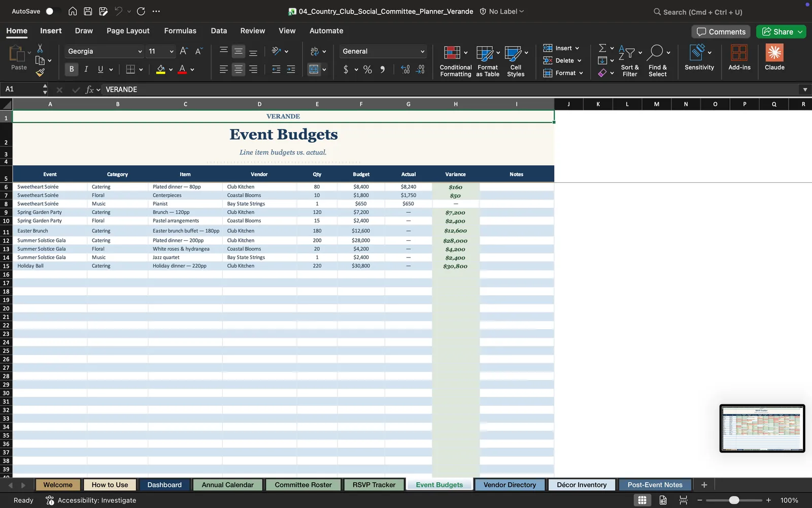Open the Vendor Directory sheet tab
This screenshot has height=508, width=812.
[x=510, y=485]
